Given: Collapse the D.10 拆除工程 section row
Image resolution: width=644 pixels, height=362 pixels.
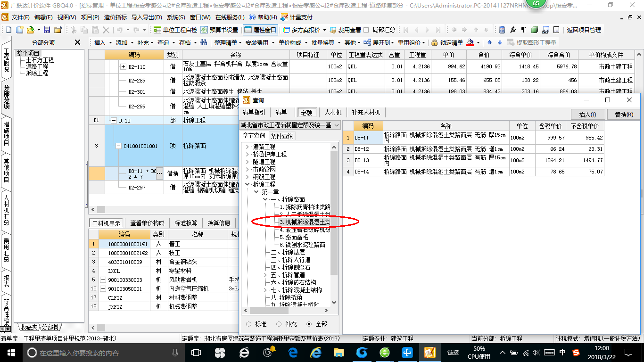Looking at the screenshot, I should click(x=114, y=121).
